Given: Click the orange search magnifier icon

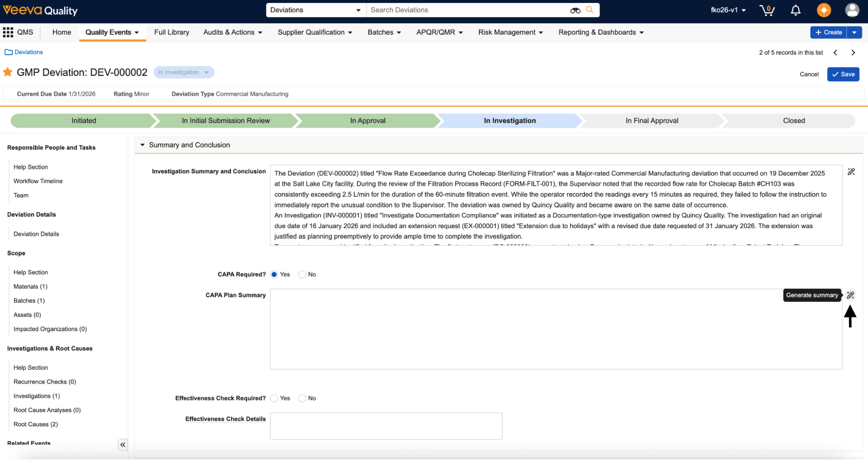Looking at the screenshot, I should [589, 10].
